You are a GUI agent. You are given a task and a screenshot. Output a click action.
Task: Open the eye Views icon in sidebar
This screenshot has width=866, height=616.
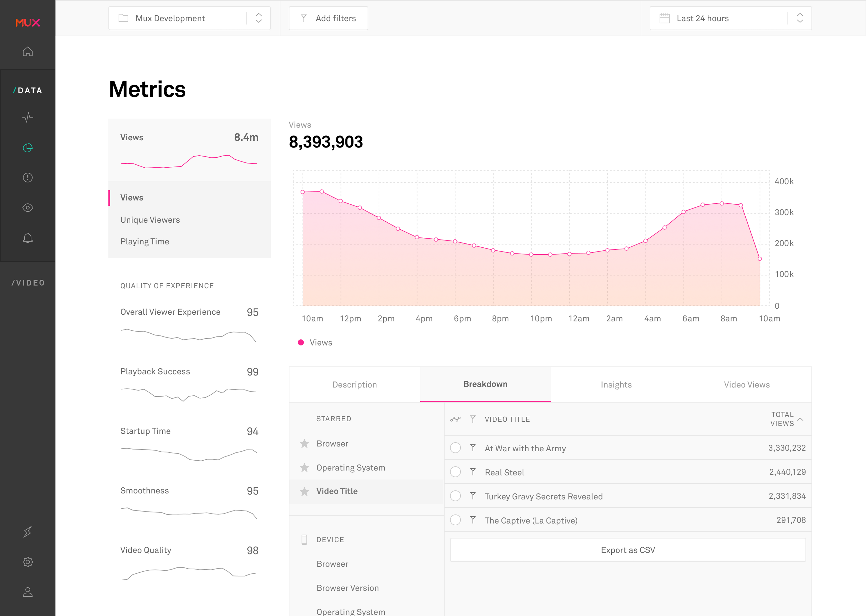28,208
